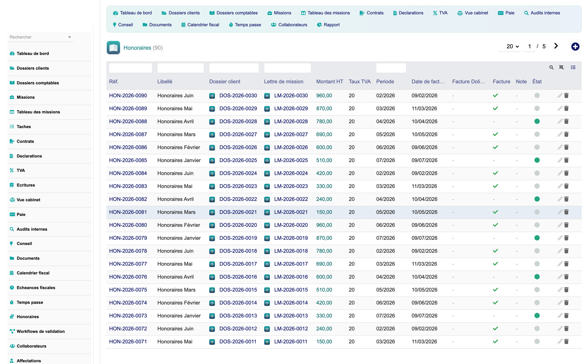Click the dossier icon next to DOS-2026-0030
The width and height of the screenshot is (588, 364).
212,96
